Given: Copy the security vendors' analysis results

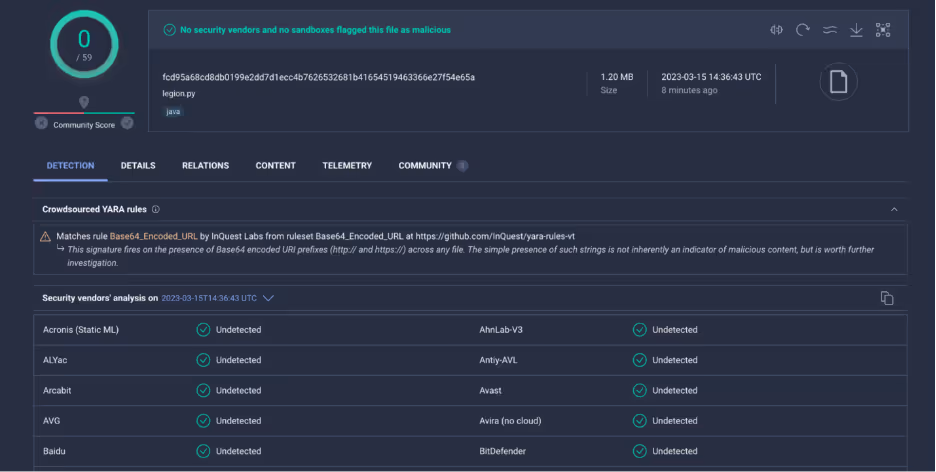Looking at the screenshot, I should (x=886, y=298).
